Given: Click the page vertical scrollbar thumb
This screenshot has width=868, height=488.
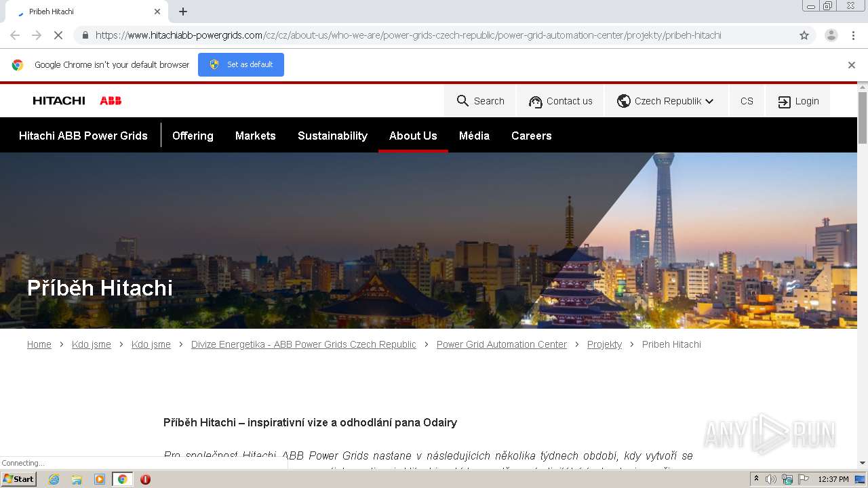Looking at the screenshot, I should 863,118.
